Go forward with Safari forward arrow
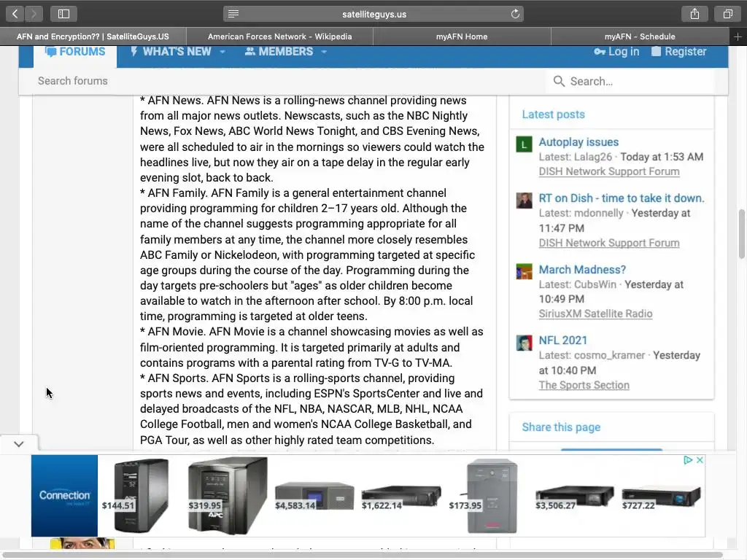 coord(34,14)
